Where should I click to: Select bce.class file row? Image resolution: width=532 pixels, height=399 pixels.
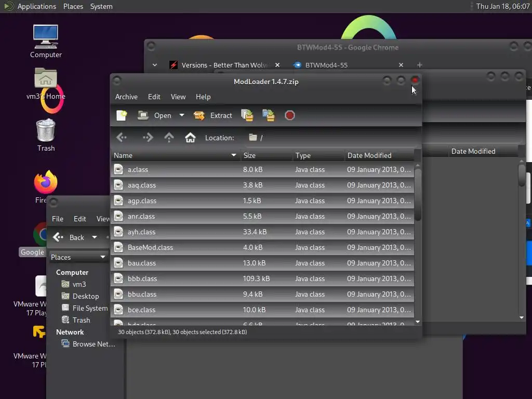[262, 310]
